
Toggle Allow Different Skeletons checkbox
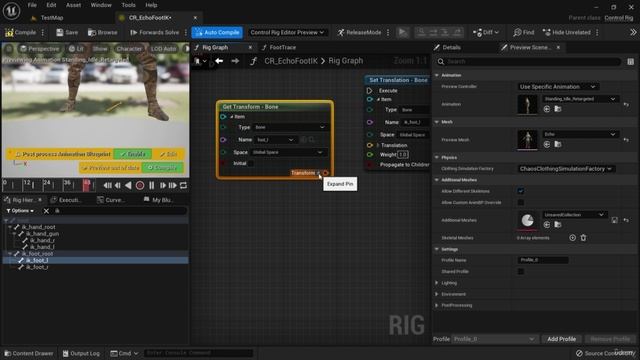[x=520, y=191]
